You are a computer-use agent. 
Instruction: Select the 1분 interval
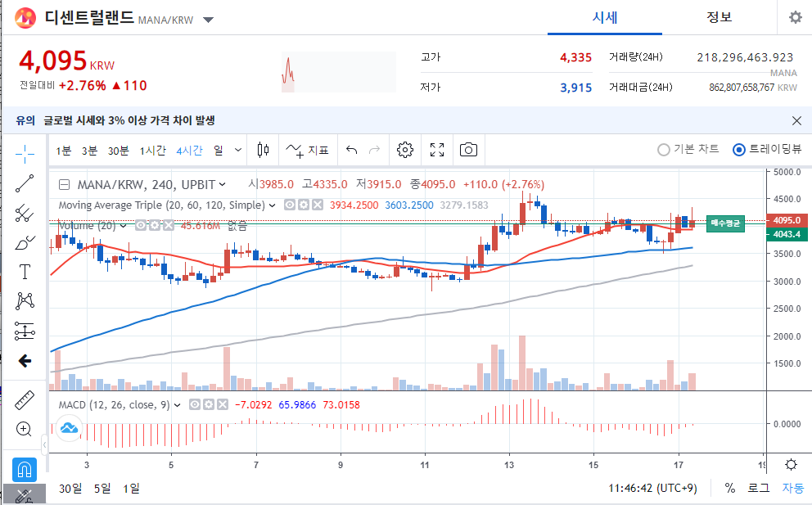click(64, 151)
